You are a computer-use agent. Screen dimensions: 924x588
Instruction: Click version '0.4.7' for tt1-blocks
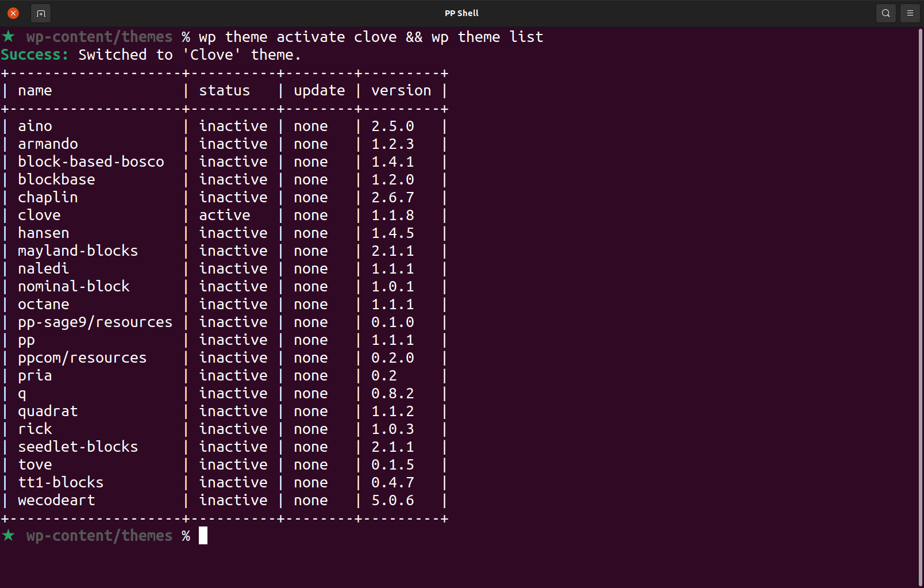(x=392, y=482)
